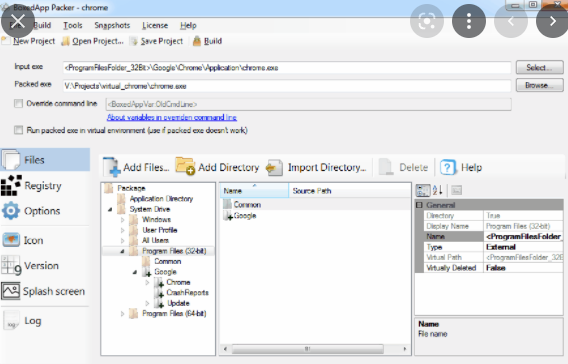Open the Tools menu
568x364 pixels.
click(x=73, y=25)
